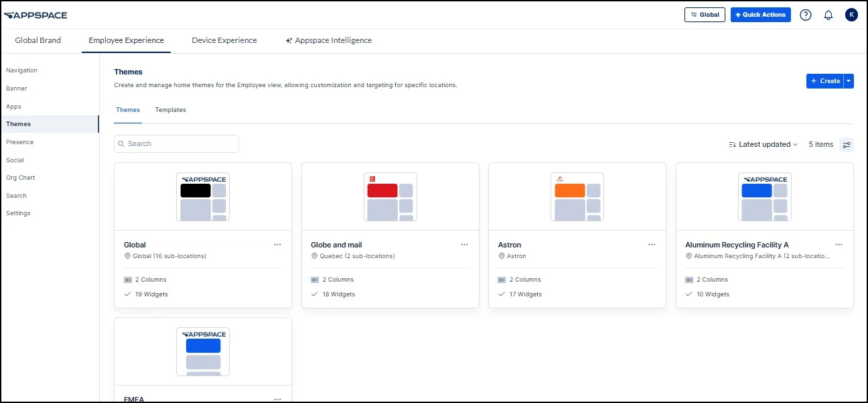Click the columns icon on Astron card

502,280
